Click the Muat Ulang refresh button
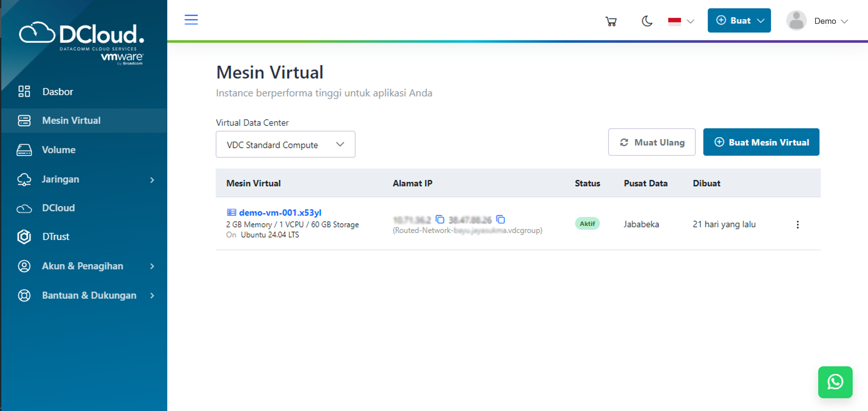This screenshot has height=411, width=868. (651, 142)
